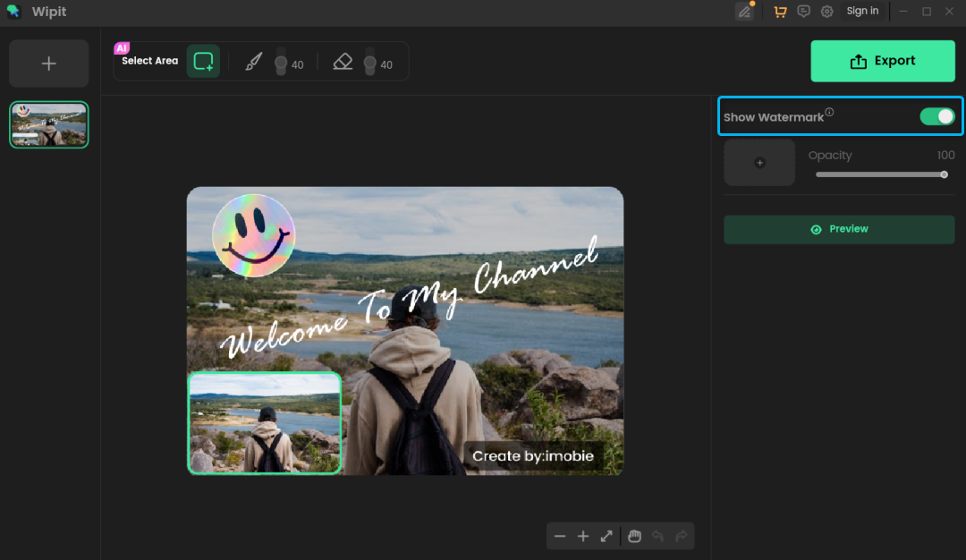Zoom in on the canvas
The width and height of the screenshot is (966, 560).
pyautogui.click(x=583, y=536)
